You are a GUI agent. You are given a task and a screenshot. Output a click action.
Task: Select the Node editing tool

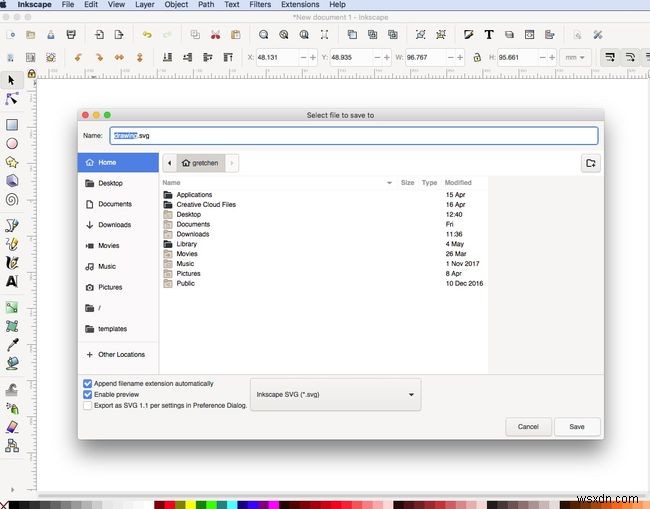click(x=12, y=99)
